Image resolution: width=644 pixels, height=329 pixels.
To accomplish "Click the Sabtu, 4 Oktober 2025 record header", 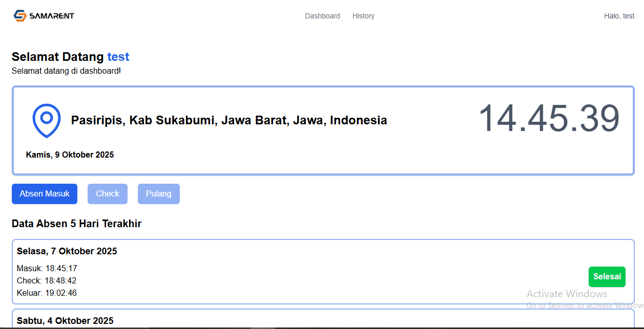I will click(65, 321).
